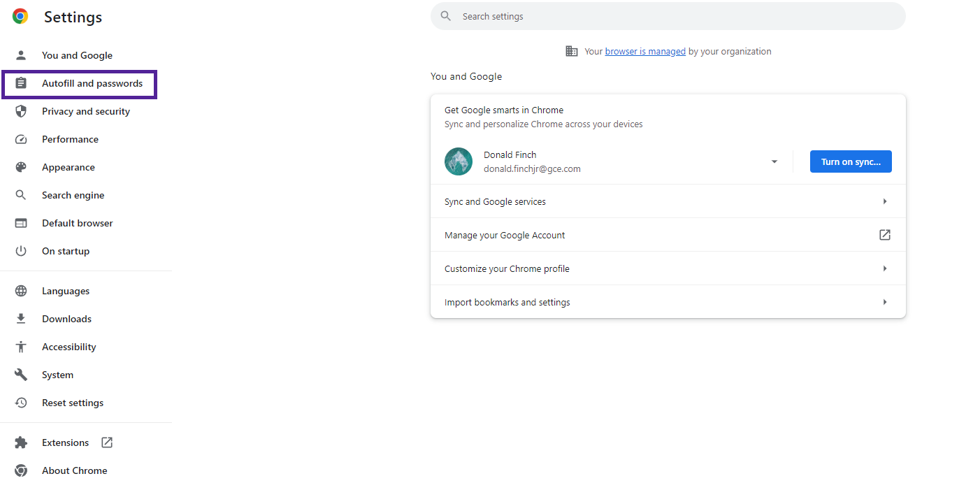Click the email donald.finchjr@gce.com
The width and height of the screenshot is (980, 504).
coord(532,168)
